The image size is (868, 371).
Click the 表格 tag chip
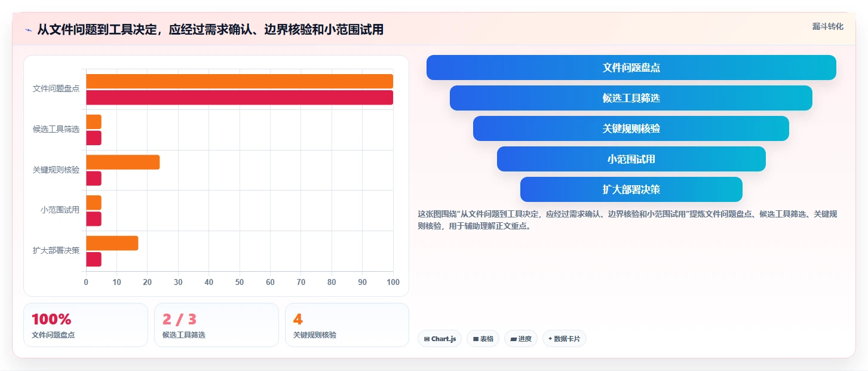[x=483, y=339]
